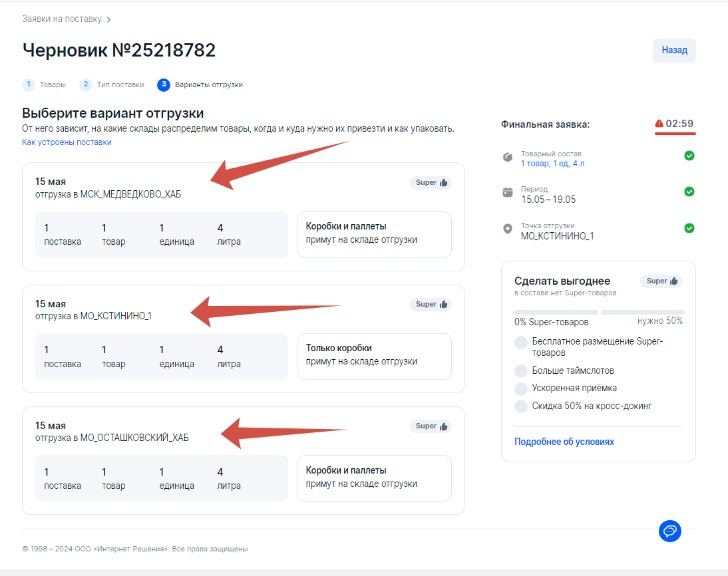Viewport: 728px width, 576px height.
Task: Click the calendar icon beside Период
Action: pos(508,192)
